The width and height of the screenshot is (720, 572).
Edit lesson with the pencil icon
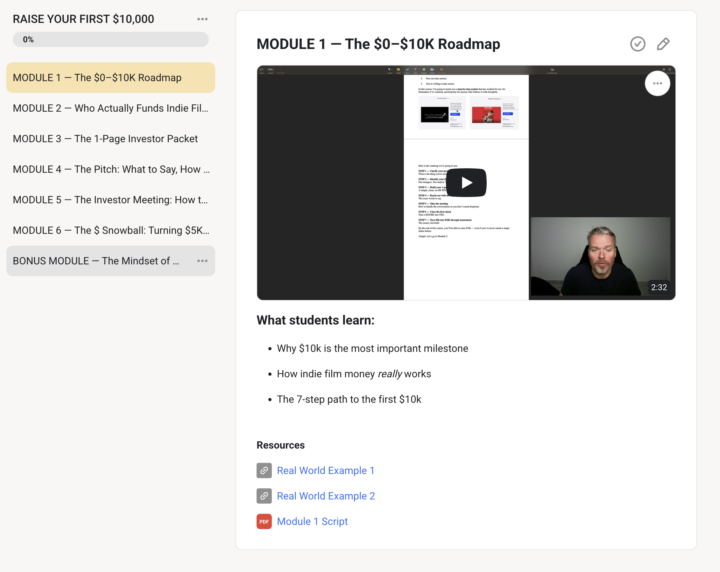coord(663,44)
